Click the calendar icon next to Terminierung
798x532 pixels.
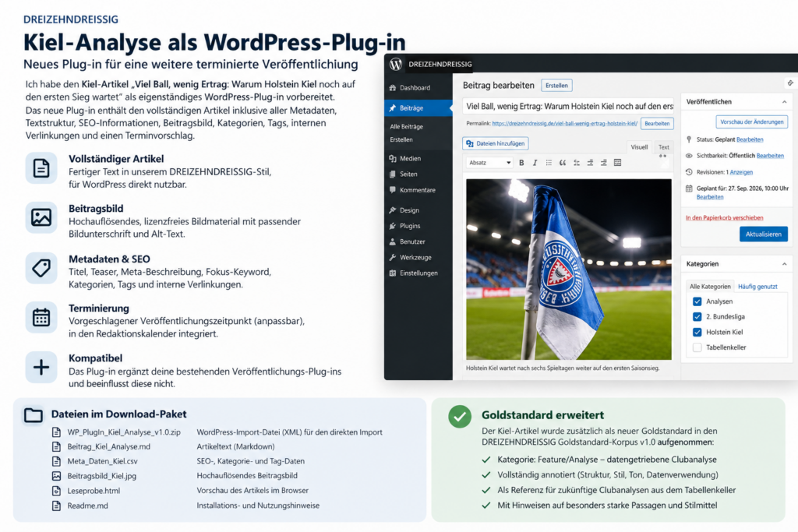[41, 317]
